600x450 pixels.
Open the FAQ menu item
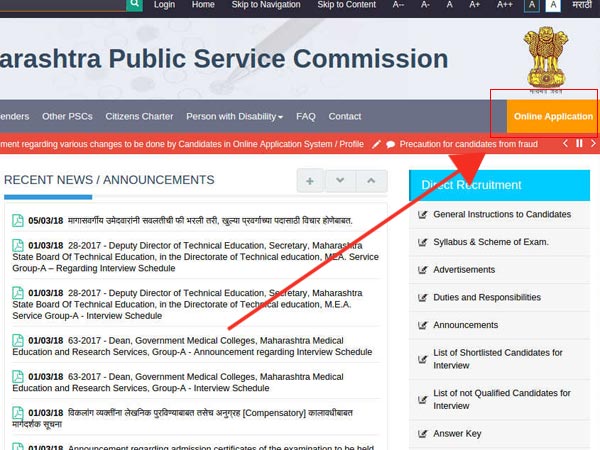tap(306, 116)
